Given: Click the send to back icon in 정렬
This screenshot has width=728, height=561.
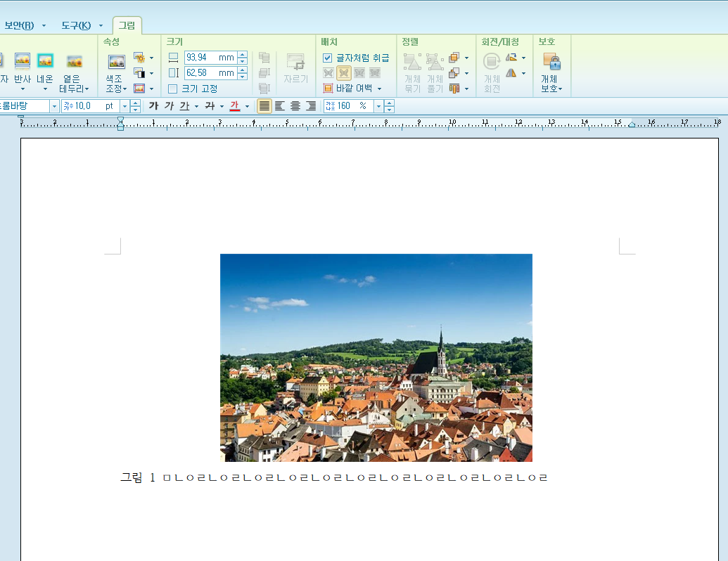Looking at the screenshot, I should pos(454,73).
